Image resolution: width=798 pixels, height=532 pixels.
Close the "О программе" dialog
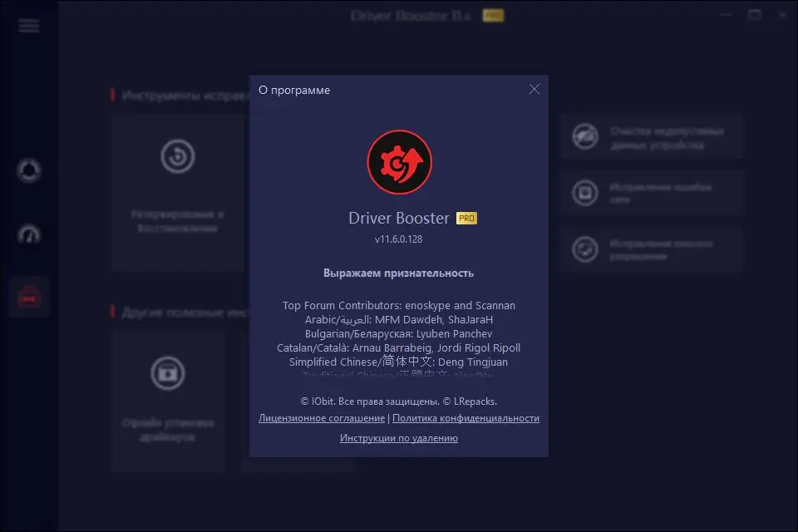pos(534,90)
